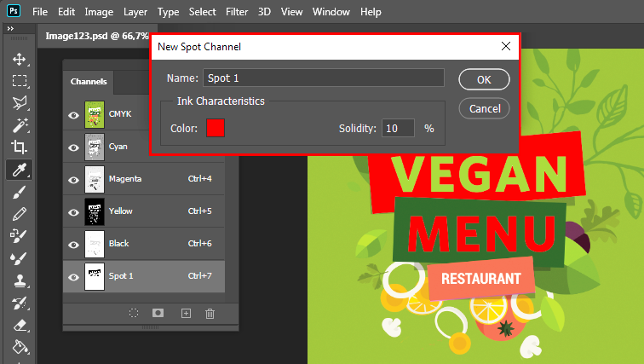Toggle visibility of the Yellow channel
644x364 pixels.
[73, 211]
